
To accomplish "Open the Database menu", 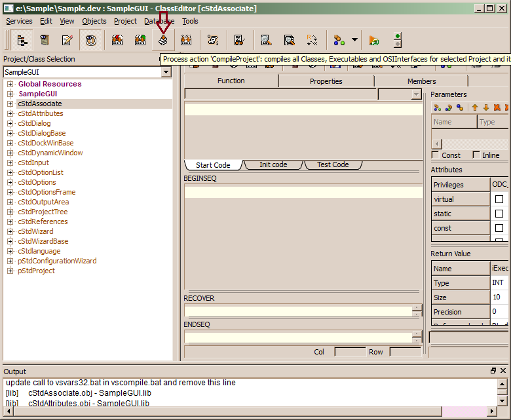I will (159, 21).
